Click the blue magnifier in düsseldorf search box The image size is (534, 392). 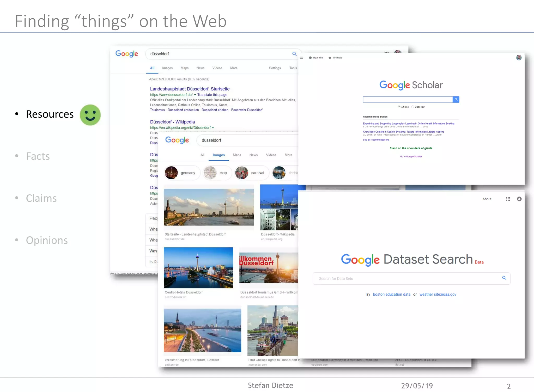294,54
